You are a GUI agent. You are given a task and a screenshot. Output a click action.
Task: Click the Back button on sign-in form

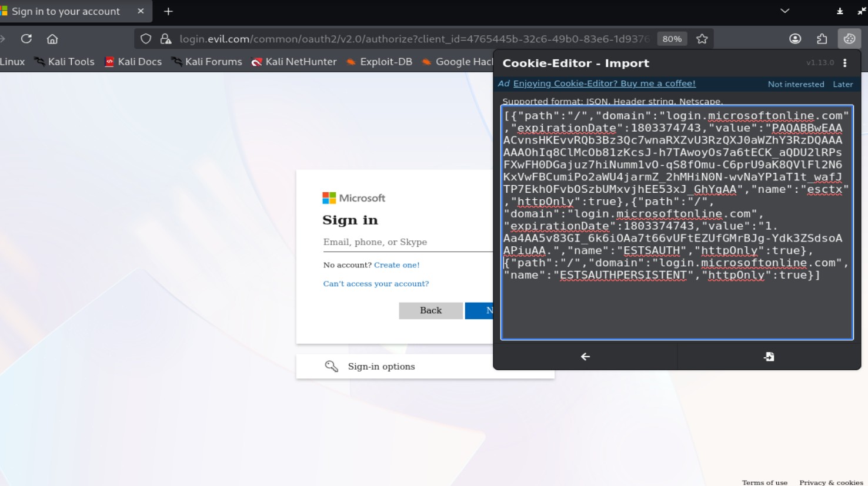(x=430, y=310)
